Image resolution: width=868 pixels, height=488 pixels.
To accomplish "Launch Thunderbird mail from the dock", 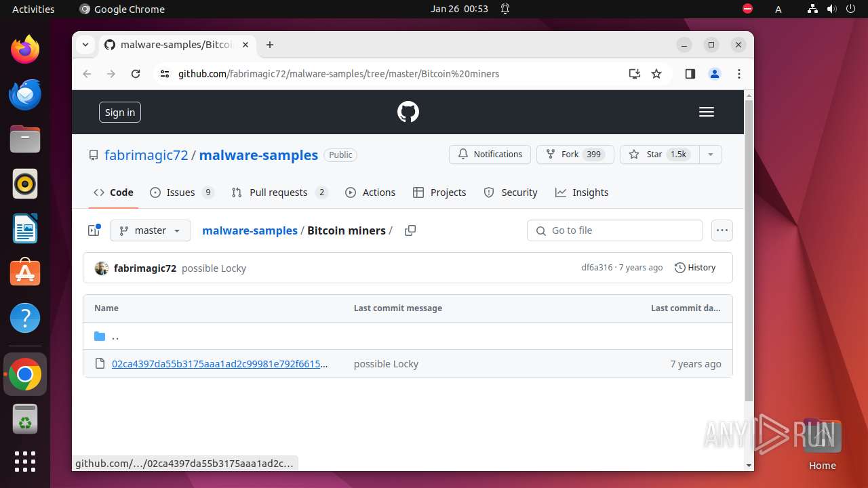I will [x=25, y=94].
